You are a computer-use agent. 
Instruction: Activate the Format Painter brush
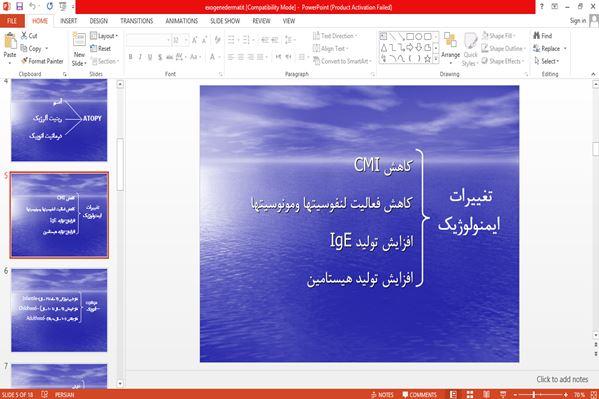pyautogui.click(x=42, y=61)
